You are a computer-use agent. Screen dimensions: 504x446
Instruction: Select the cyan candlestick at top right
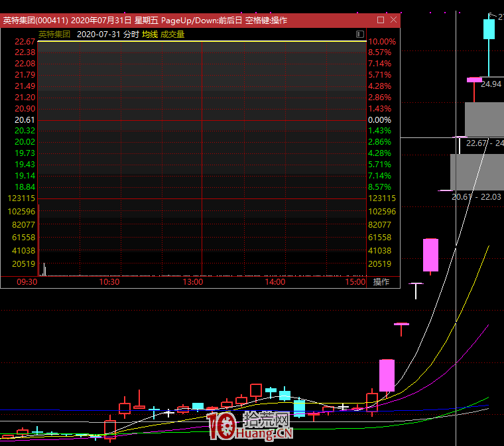click(489, 30)
